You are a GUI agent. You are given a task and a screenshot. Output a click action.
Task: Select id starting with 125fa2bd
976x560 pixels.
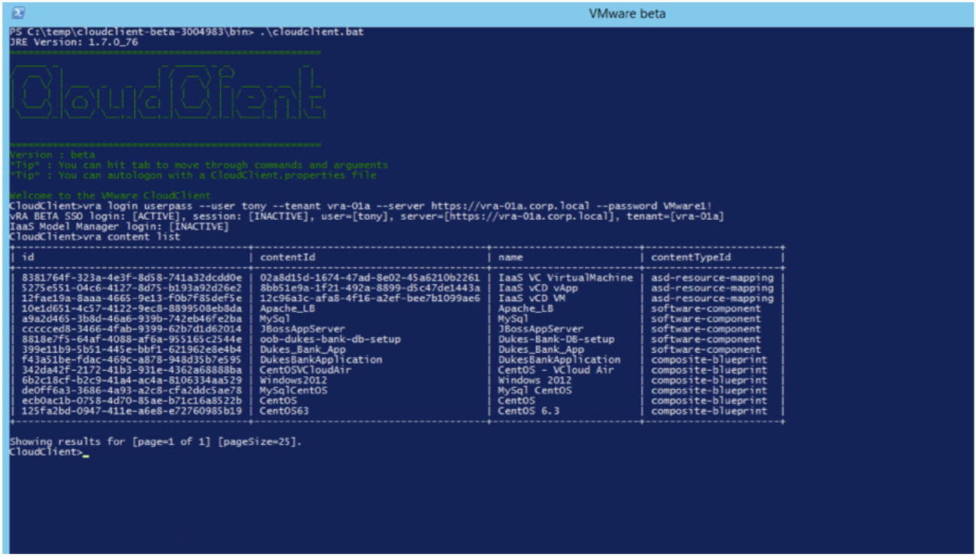pyautogui.click(x=131, y=411)
